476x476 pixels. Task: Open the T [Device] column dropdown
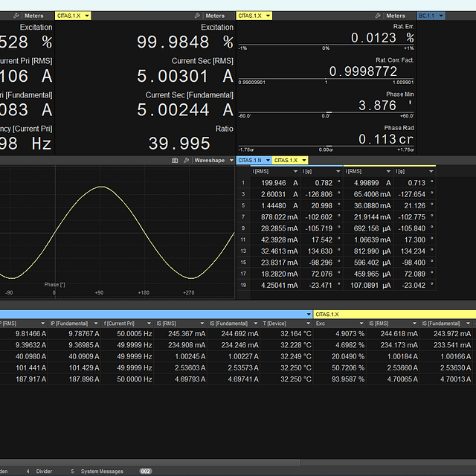(309, 324)
